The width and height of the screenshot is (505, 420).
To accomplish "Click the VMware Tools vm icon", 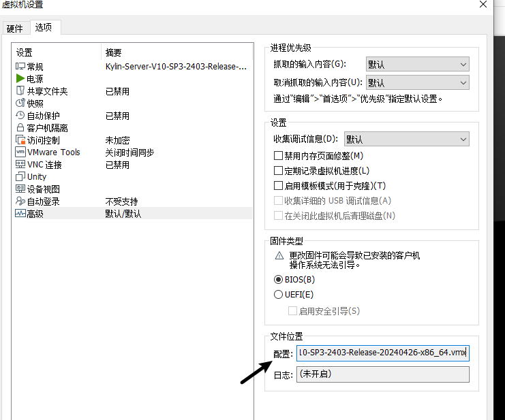I will (20, 152).
